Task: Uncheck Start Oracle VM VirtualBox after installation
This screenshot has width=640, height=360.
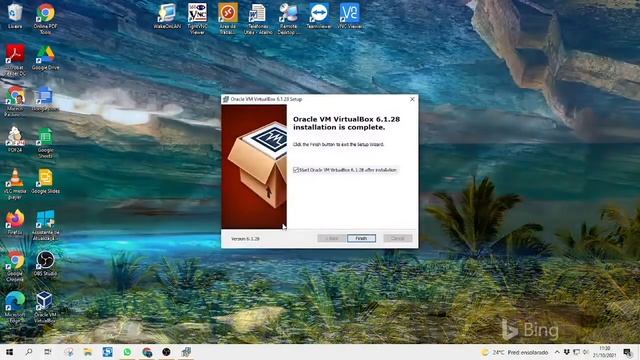Action: [x=296, y=170]
